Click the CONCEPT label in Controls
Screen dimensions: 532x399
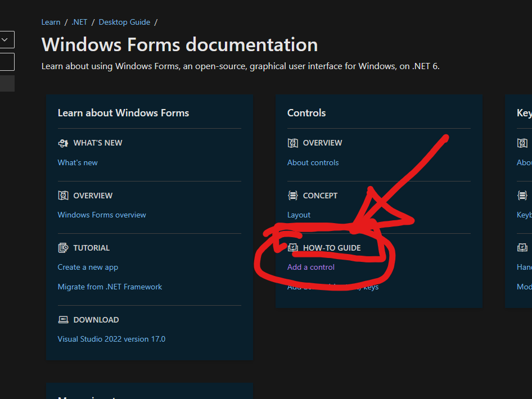tap(320, 196)
